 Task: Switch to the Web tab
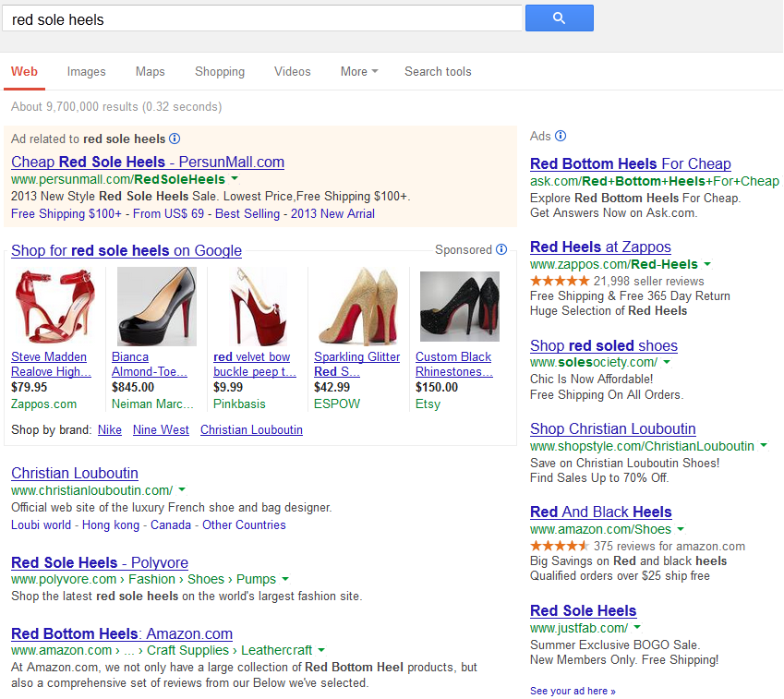point(24,71)
